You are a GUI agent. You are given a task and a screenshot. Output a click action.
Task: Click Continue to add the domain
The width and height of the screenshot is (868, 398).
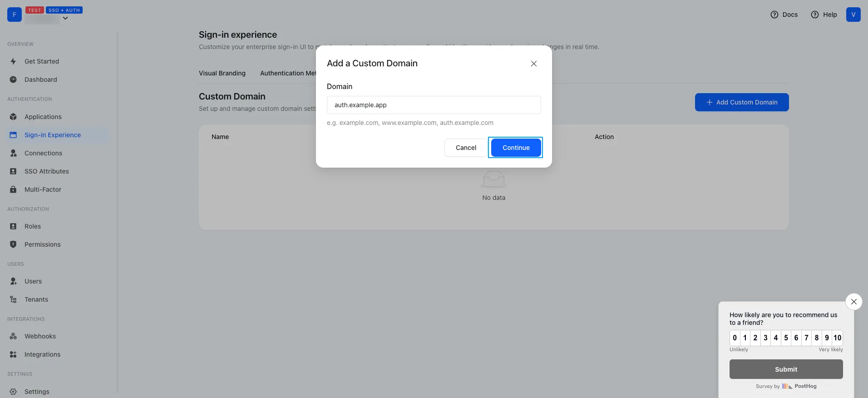(x=516, y=148)
